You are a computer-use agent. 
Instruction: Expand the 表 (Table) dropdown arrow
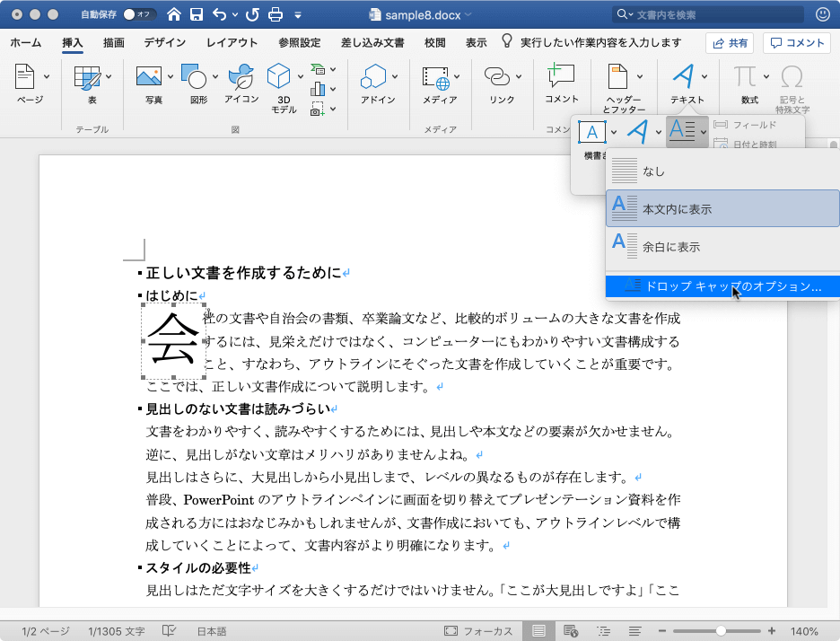pyautogui.click(x=109, y=77)
